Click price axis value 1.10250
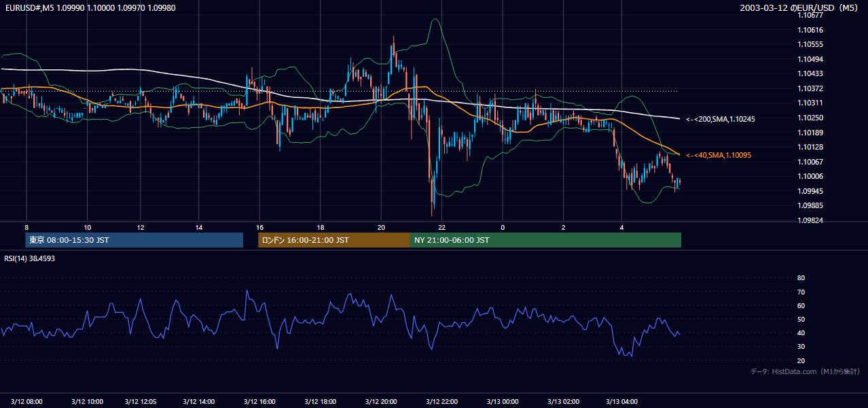The width and height of the screenshot is (868, 408). 811,118
